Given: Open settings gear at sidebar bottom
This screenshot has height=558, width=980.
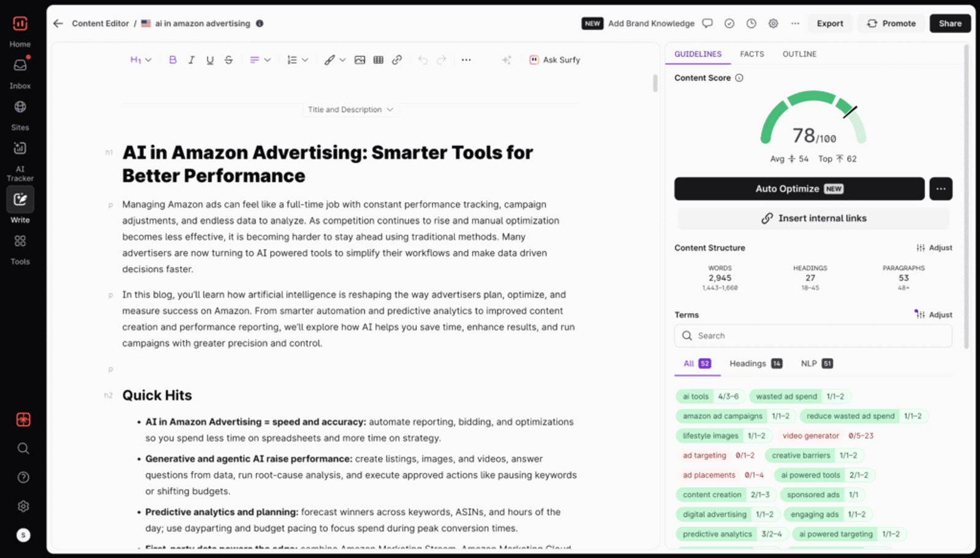Looking at the screenshot, I should coord(23,506).
